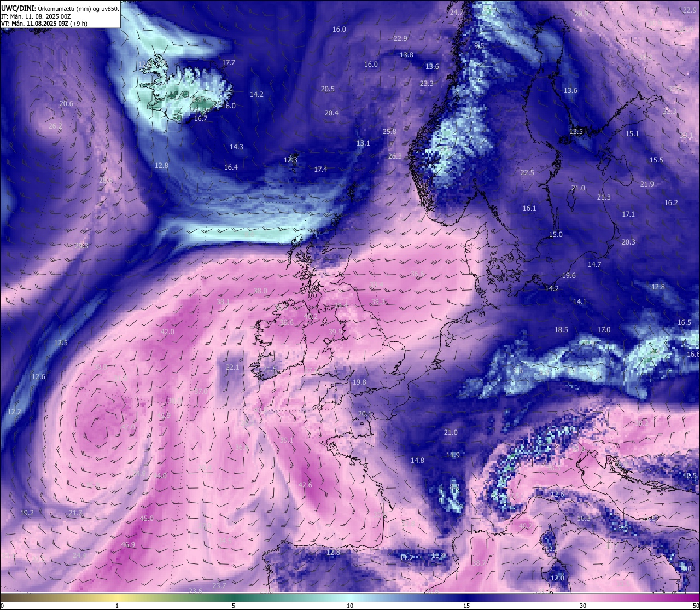Click the 20.4 value on the map
This screenshot has height=610, width=700.
pos(331,113)
